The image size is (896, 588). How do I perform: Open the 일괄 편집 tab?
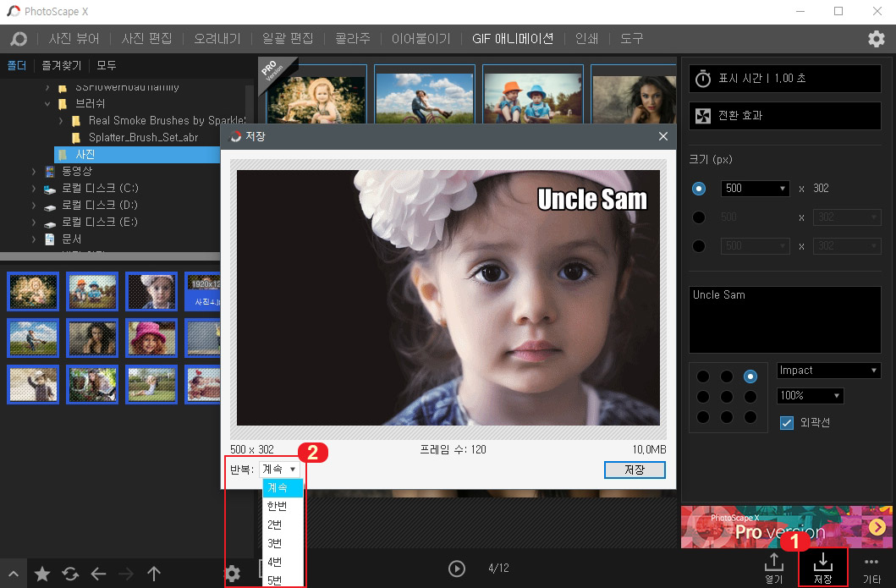[x=288, y=39]
